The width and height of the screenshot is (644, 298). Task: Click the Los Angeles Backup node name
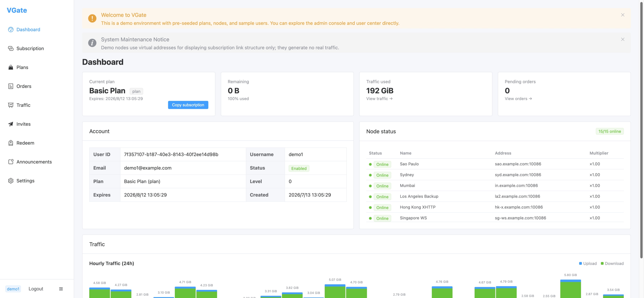[419, 196]
